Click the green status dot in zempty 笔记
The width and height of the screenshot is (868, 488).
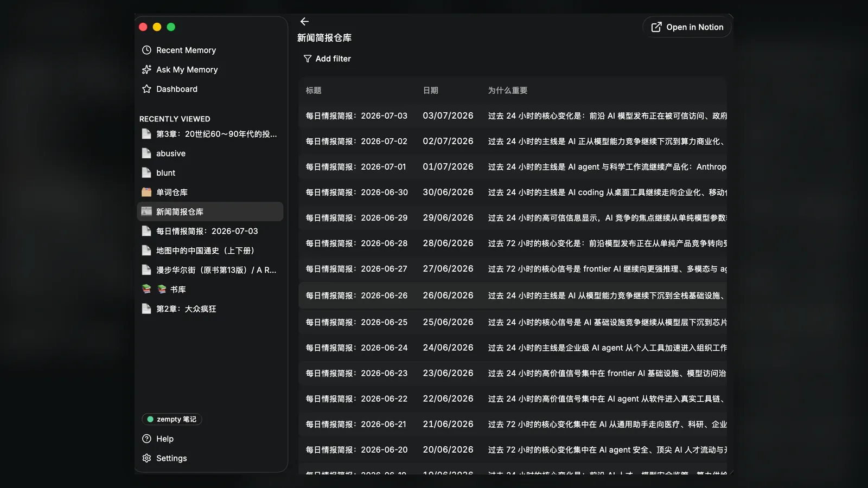click(x=150, y=419)
